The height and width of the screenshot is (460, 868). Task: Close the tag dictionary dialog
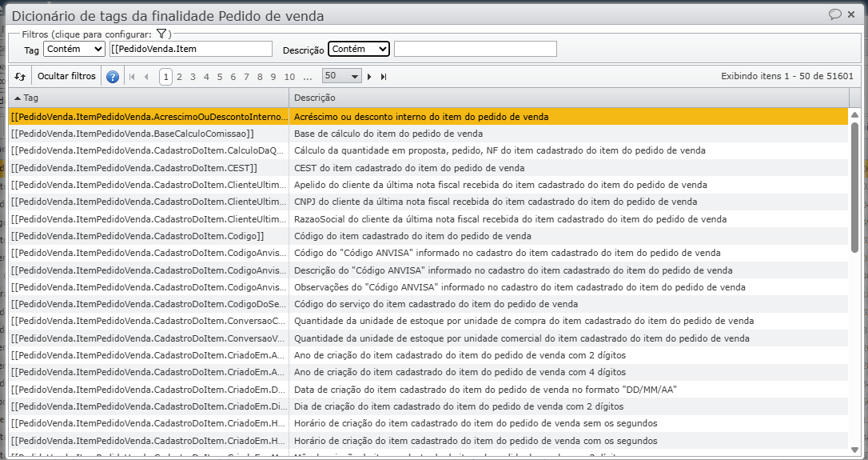851,14
